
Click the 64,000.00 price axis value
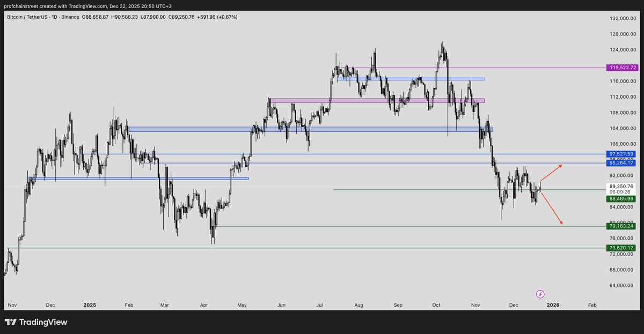click(623, 285)
